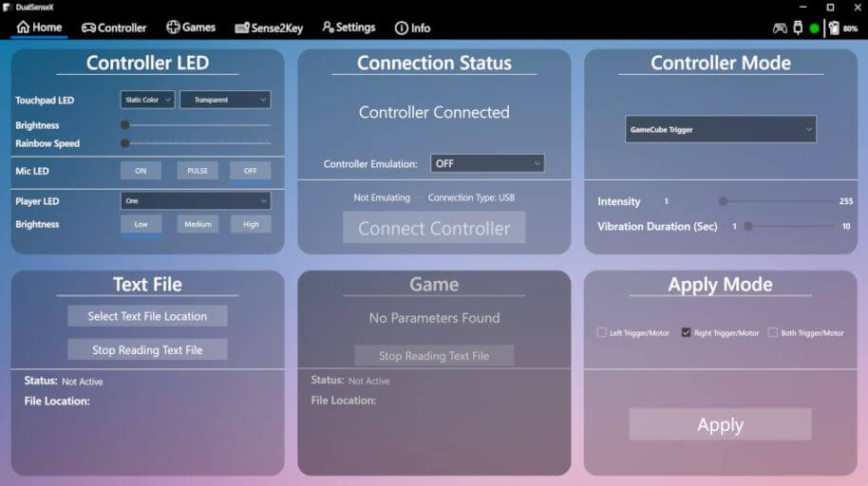This screenshot has height=486, width=868.
Task: Turn Mic LED OFF
Action: (x=250, y=171)
